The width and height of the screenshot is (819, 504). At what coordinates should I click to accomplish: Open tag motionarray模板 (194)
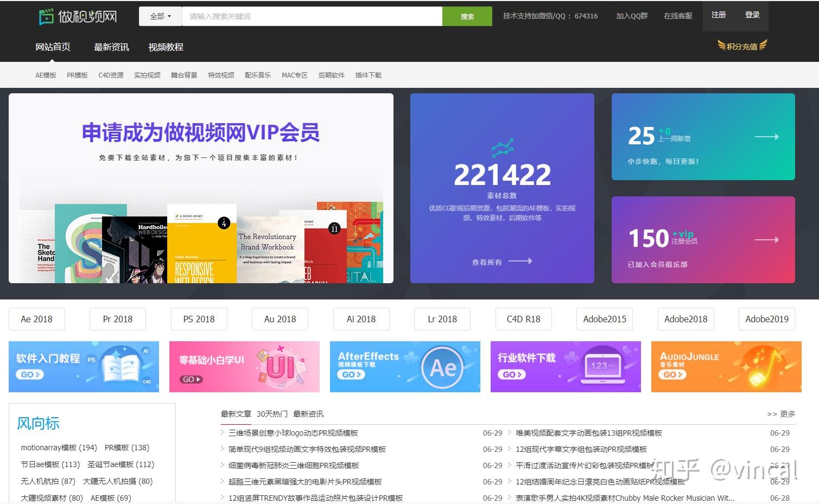[x=59, y=448]
